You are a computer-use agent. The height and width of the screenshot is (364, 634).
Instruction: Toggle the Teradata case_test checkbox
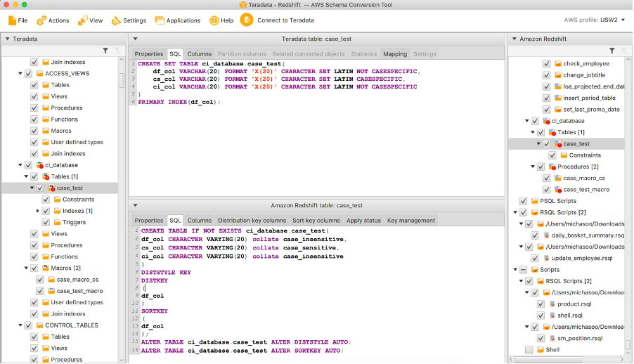click(40, 188)
